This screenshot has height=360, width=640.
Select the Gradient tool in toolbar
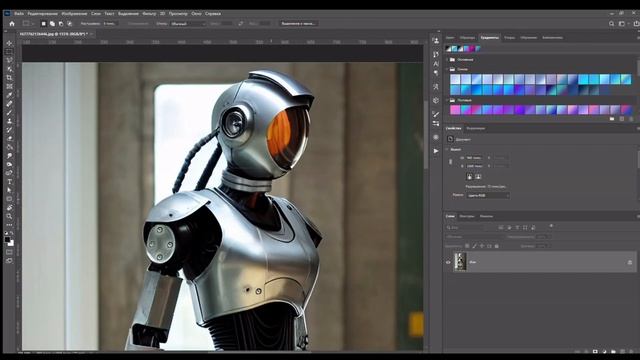(x=9, y=147)
